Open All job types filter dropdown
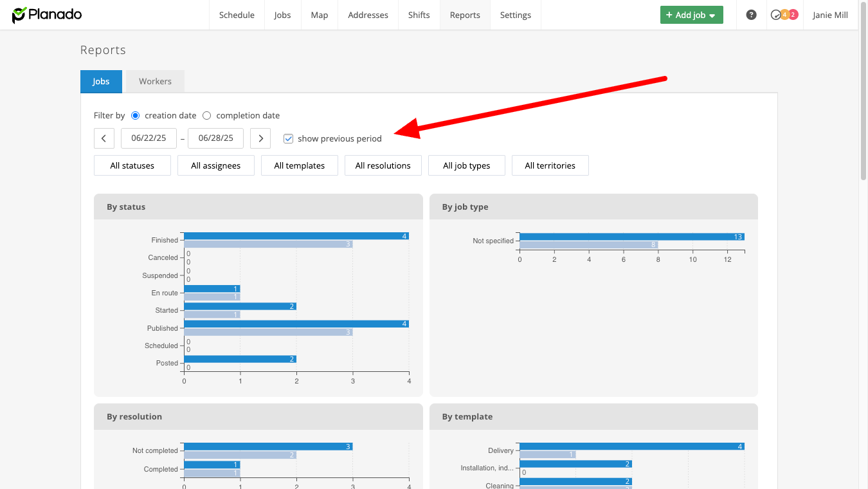 [x=467, y=165]
